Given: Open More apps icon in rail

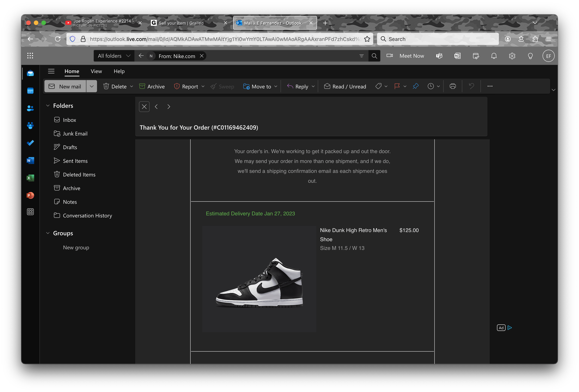Looking at the screenshot, I should [x=30, y=212].
